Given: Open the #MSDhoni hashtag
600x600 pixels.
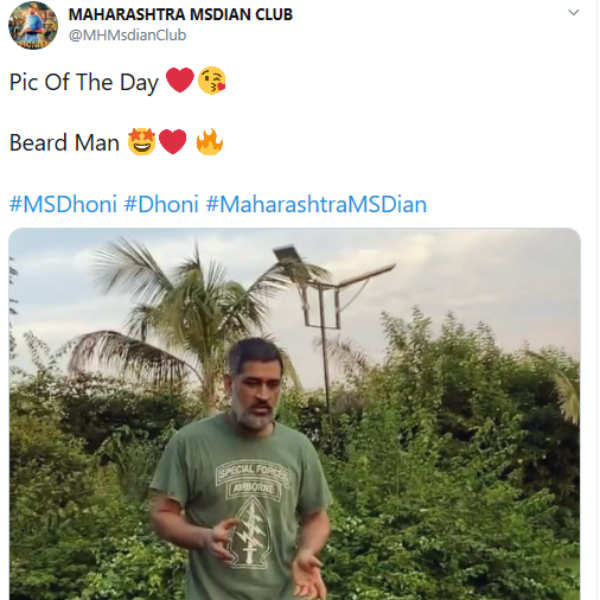Looking at the screenshot, I should coord(62,205).
